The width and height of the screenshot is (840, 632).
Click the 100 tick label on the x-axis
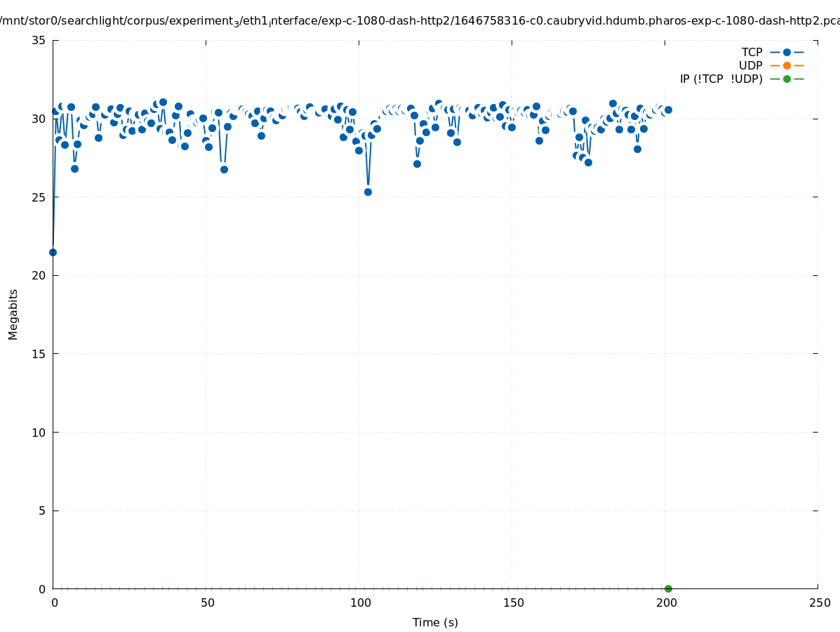(359, 603)
